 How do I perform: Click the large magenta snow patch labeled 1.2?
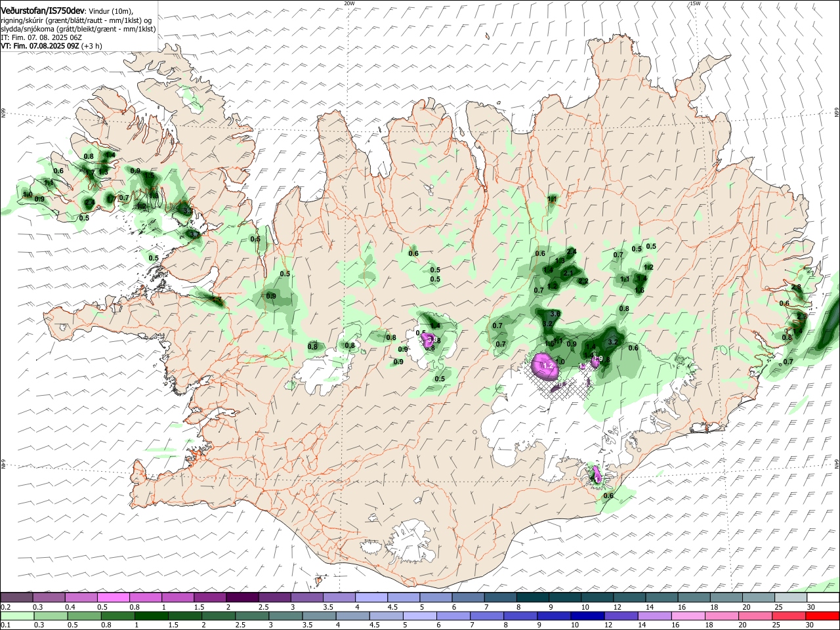tap(546, 366)
